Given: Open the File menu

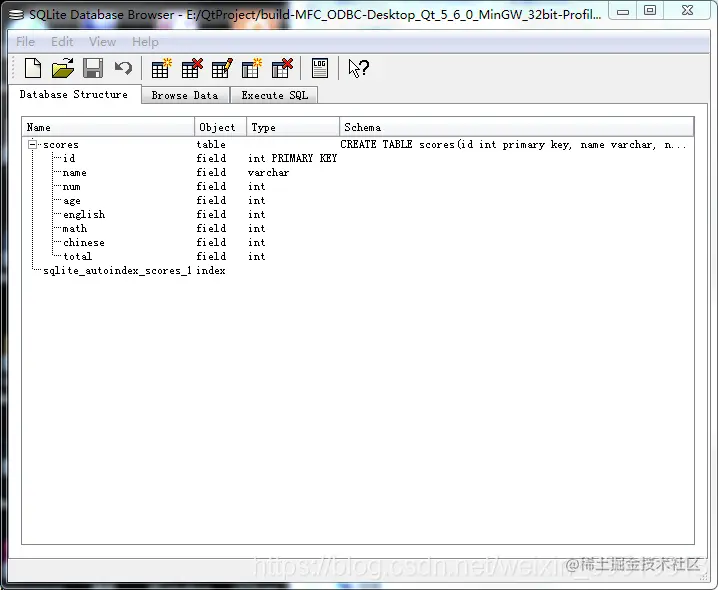Looking at the screenshot, I should 25,42.
